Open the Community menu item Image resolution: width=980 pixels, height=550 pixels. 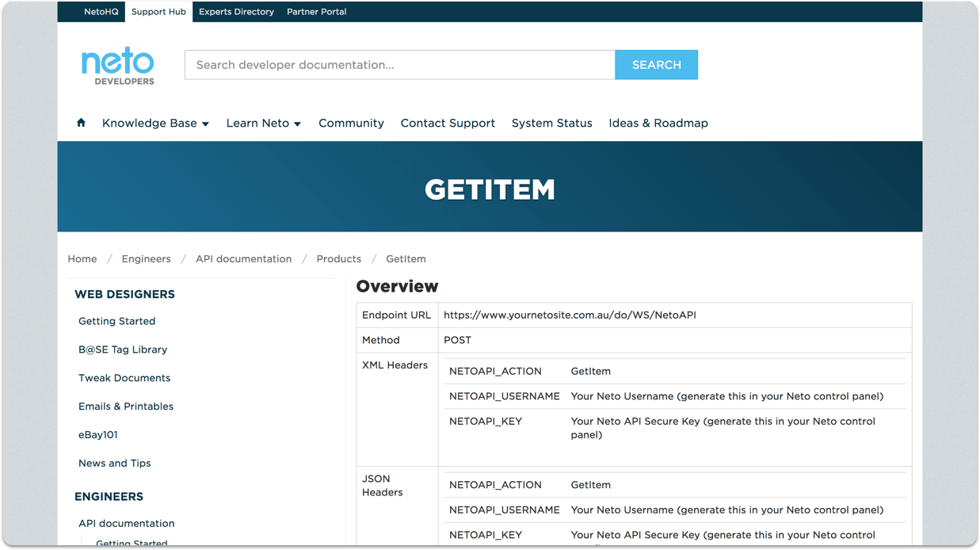click(351, 124)
